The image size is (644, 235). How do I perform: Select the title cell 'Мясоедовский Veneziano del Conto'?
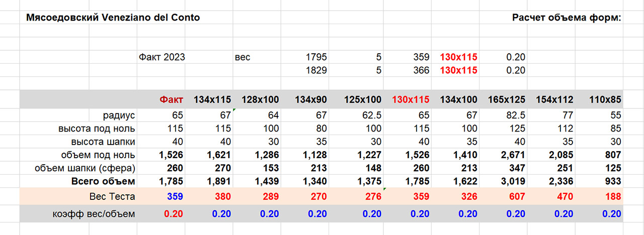point(113,18)
